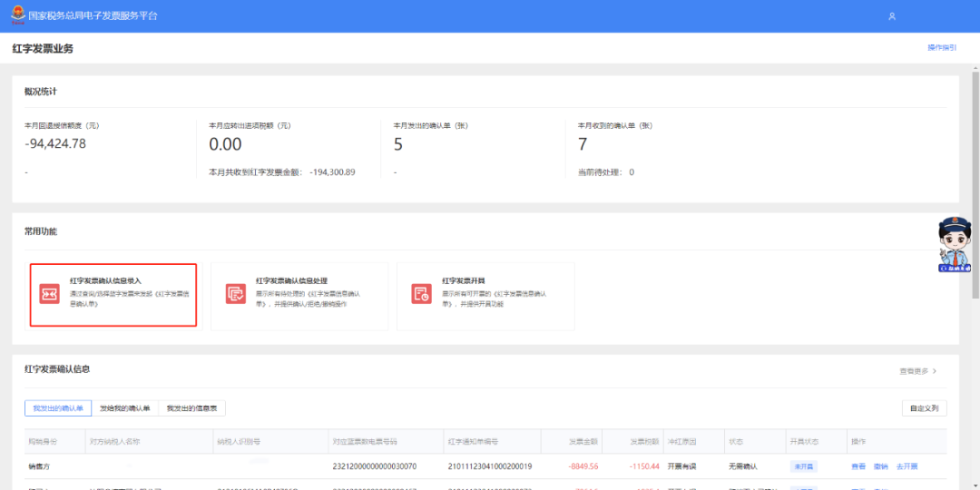Click the 红字发票开具 icon
Screen dimensions: 980x490
[421, 293]
